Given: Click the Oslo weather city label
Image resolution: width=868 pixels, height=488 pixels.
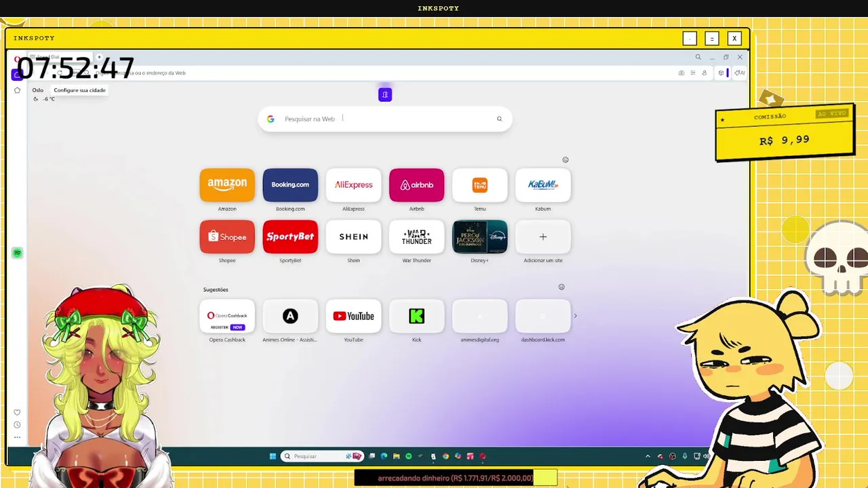Looking at the screenshot, I should point(38,90).
